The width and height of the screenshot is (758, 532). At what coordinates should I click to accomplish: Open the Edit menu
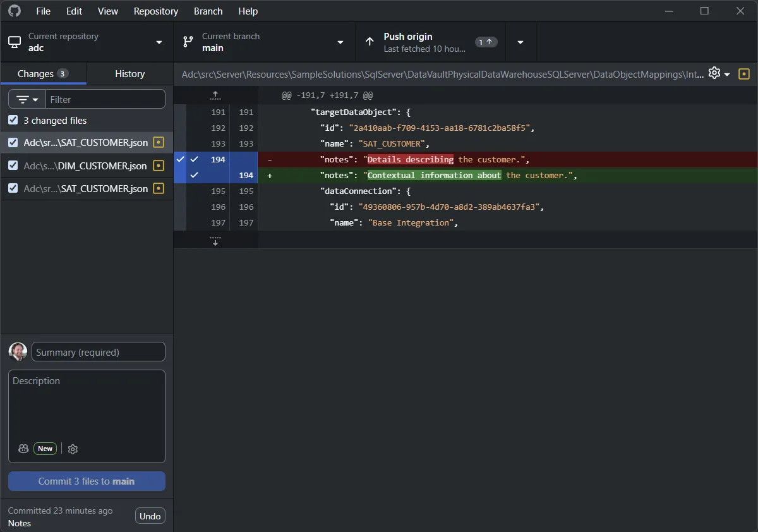click(75, 11)
